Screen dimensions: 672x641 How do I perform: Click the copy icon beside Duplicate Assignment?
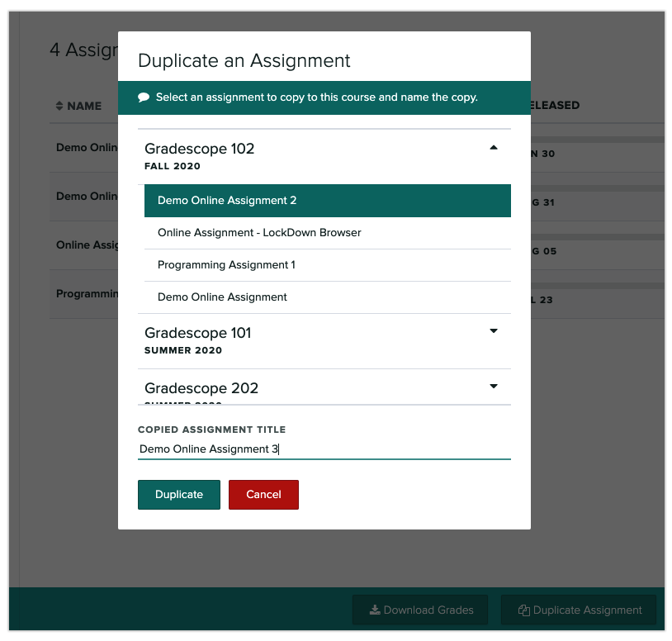coord(523,610)
